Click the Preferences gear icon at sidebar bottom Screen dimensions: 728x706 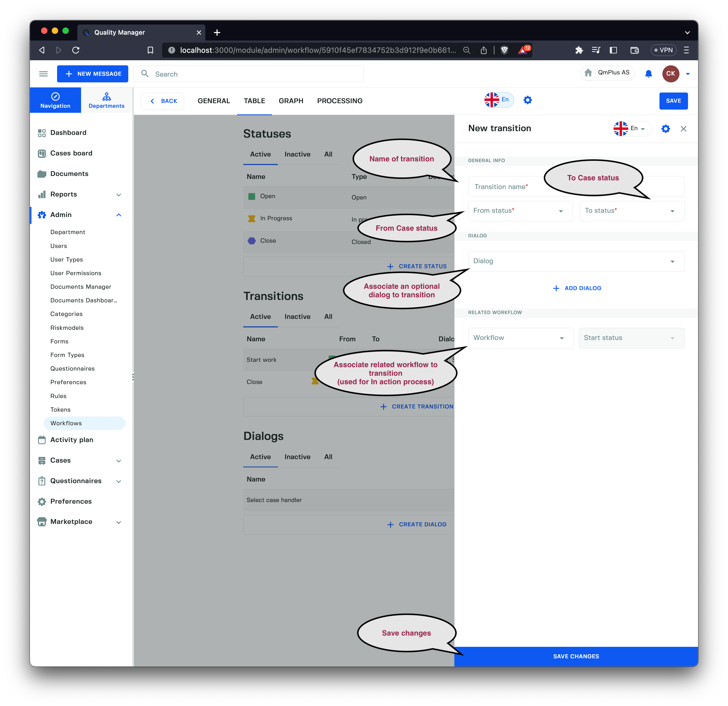(42, 501)
